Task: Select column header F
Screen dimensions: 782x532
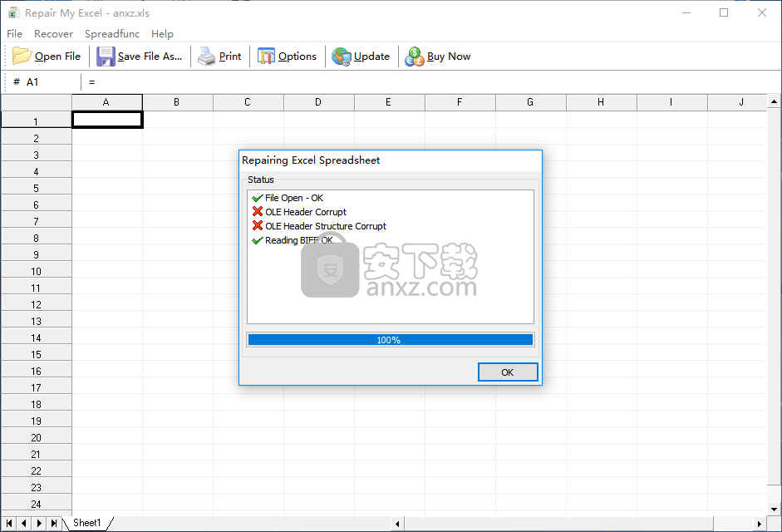Action: click(x=460, y=102)
